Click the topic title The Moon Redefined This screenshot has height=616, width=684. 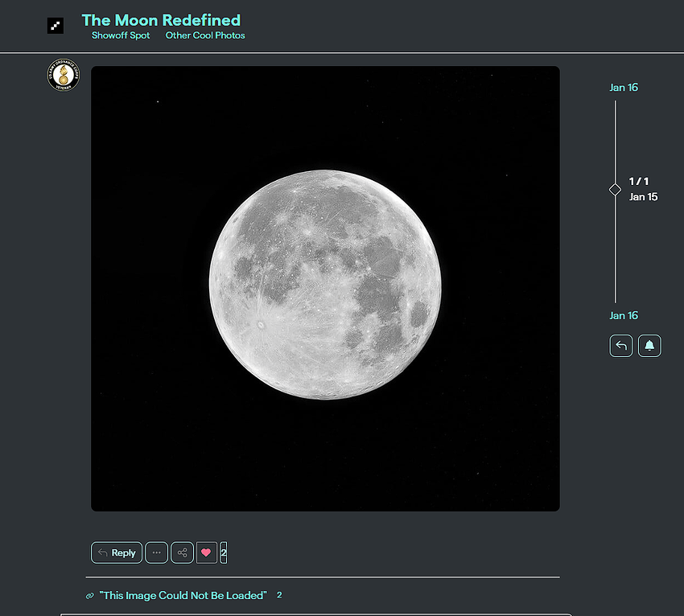(161, 20)
